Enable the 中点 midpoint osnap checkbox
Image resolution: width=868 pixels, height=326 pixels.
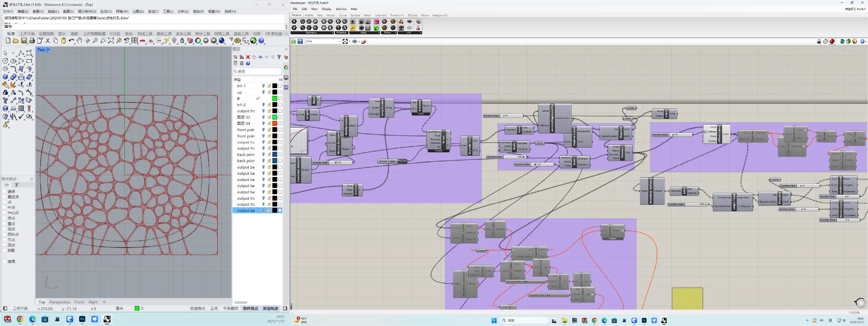point(5,207)
